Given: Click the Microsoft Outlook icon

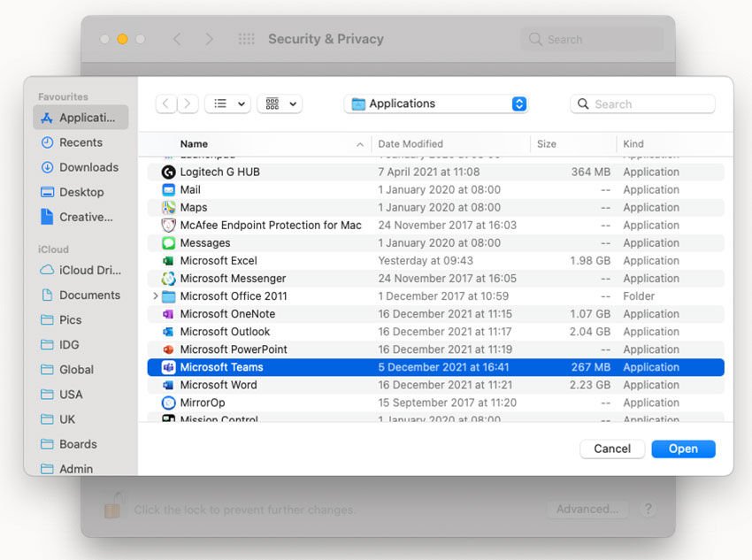Looking at the screenshot, I should point(168,332).
